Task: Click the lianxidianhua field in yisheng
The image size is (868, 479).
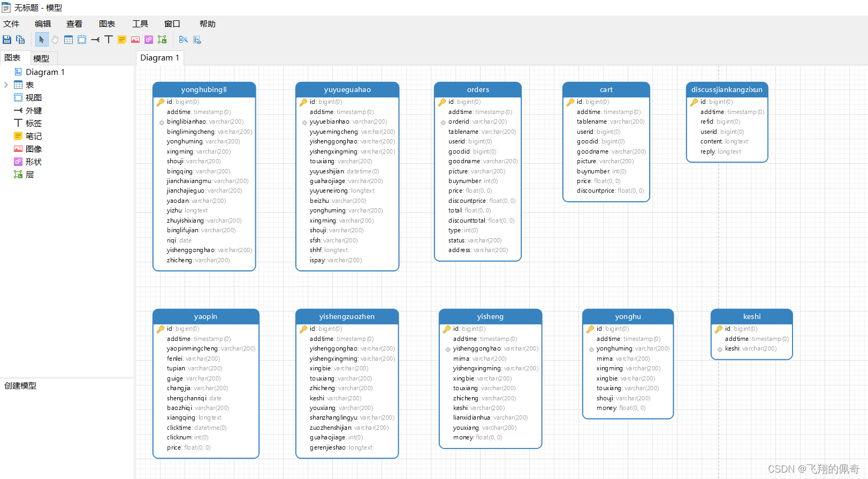Action: click(x=490, y=417)
